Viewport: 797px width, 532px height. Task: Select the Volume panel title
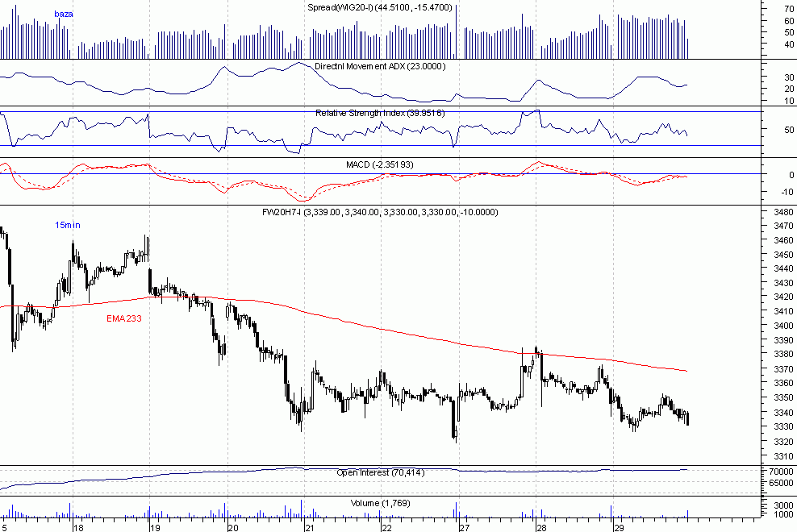point(380,503)
